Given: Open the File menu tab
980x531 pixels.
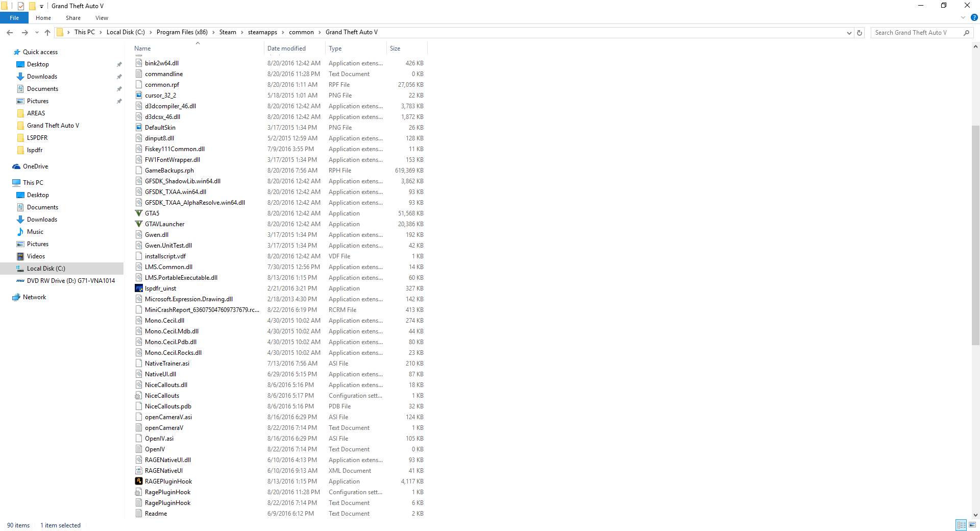Looking at the screenshot, I should coord(14,18).
